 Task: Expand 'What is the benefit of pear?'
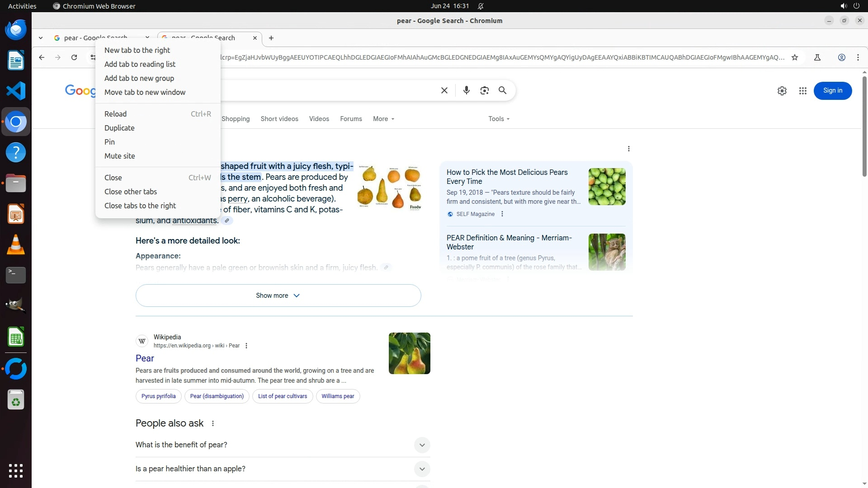pos(421,445)
